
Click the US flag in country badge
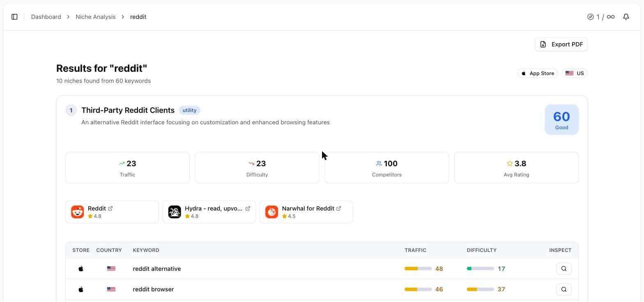coord(569,73)
